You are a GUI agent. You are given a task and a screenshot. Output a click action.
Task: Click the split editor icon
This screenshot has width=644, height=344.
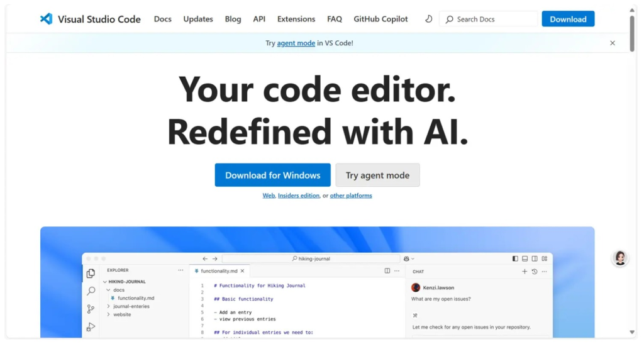tap(387, 271)
